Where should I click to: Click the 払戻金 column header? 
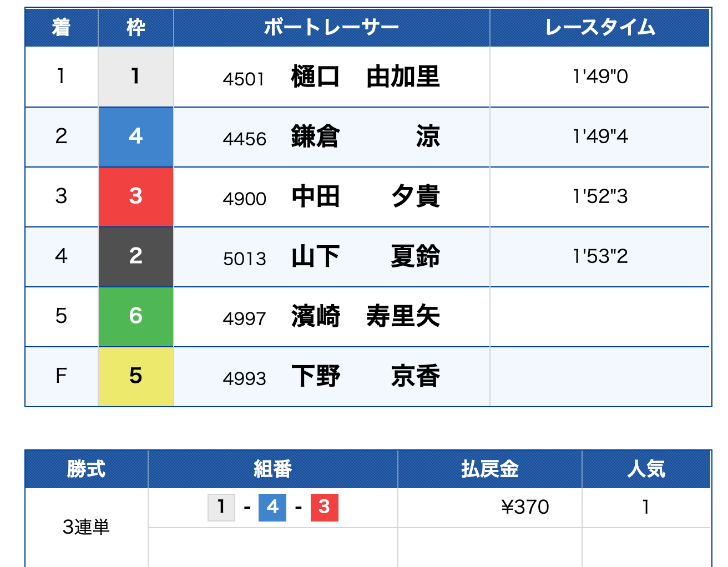(489, 469)
